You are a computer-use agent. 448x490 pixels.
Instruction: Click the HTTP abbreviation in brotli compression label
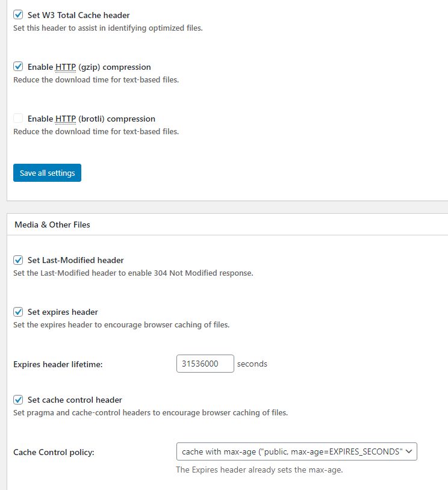point(66,119)
